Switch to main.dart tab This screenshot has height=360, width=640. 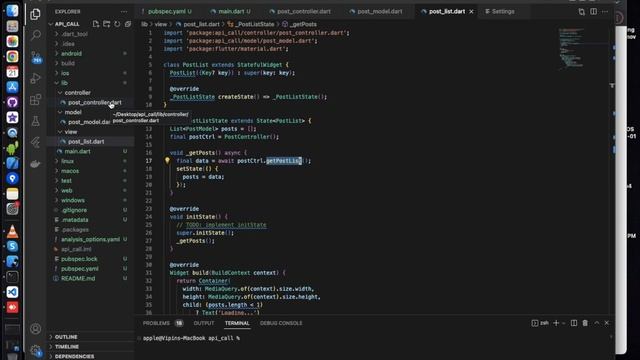(x=231, y=11)
